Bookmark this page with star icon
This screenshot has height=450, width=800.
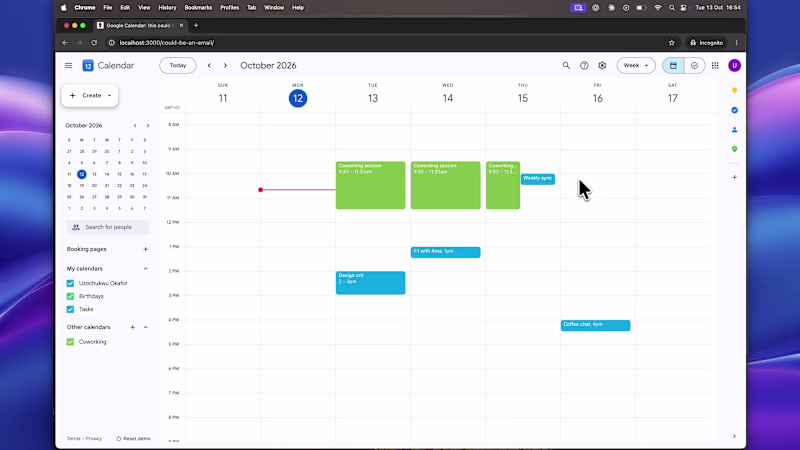[x=671, y=43]
